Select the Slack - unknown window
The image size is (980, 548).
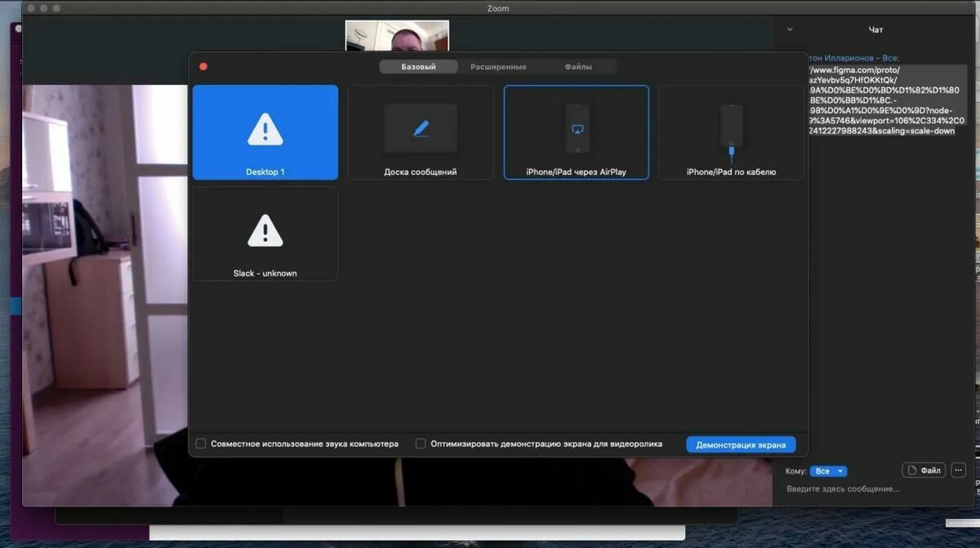[265, 234]
